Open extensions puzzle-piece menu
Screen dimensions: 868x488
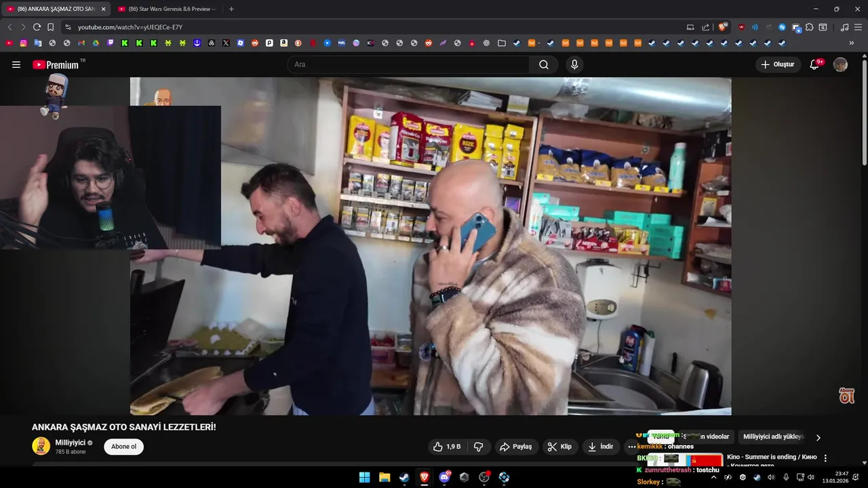coord(810,27)
